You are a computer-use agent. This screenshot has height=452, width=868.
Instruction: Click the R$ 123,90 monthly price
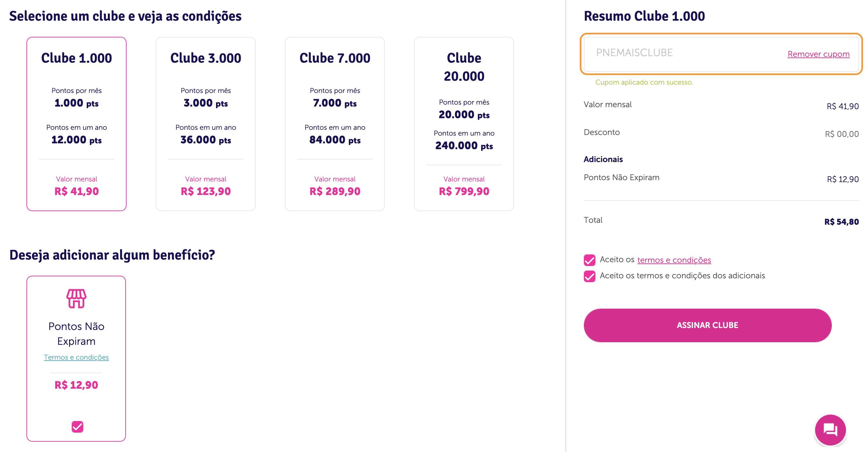pos(206,191)
